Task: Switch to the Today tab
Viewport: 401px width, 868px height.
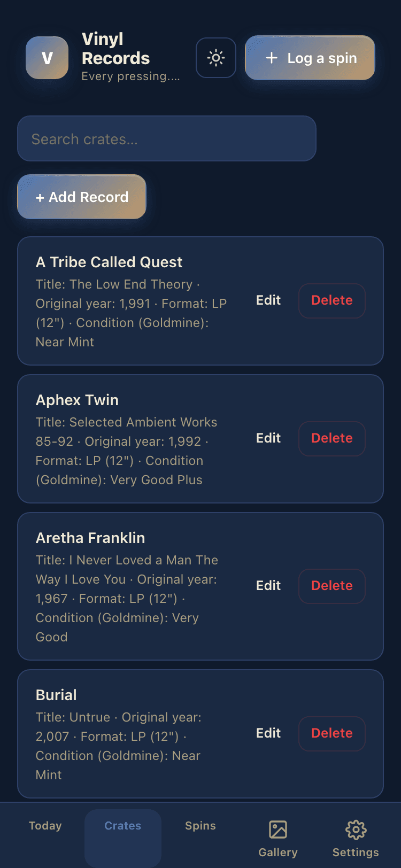Action: pos(45,826)
